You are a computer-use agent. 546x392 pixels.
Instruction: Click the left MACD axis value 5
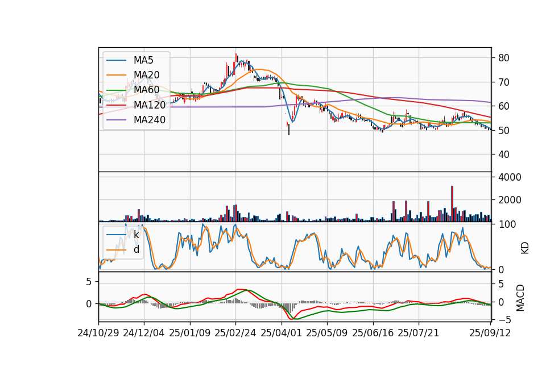(89, 281)
